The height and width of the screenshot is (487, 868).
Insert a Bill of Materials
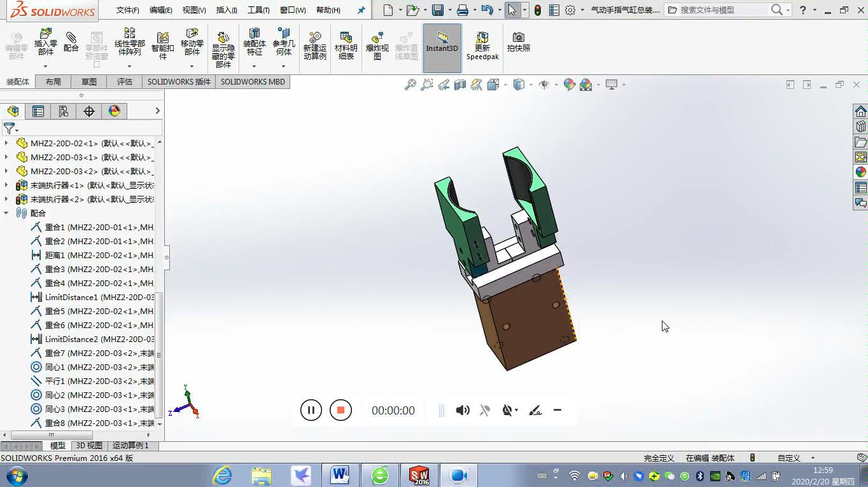pyautogui.click(x=346, y=45)
